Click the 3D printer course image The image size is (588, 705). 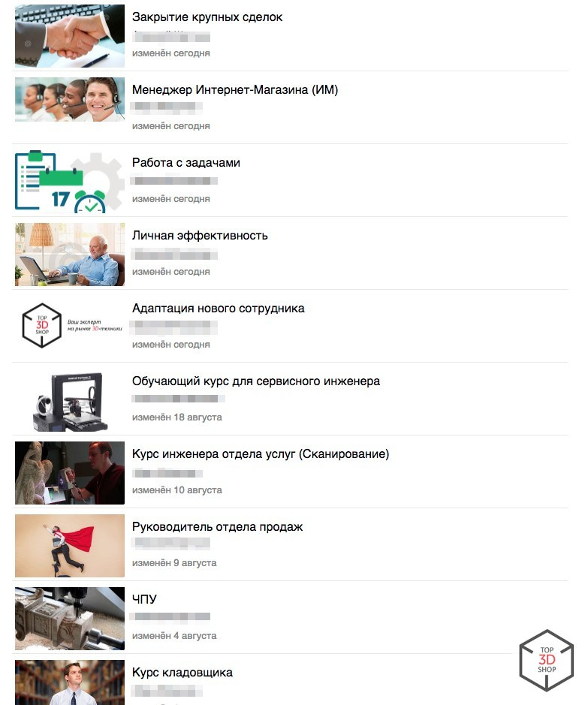click(70, 402)
